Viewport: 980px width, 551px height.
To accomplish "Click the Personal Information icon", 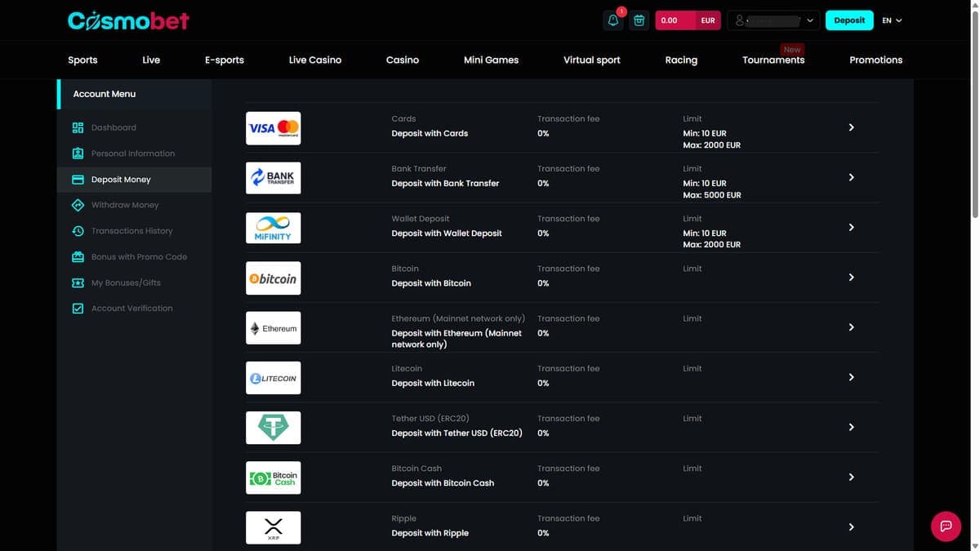I will (78, 153).
